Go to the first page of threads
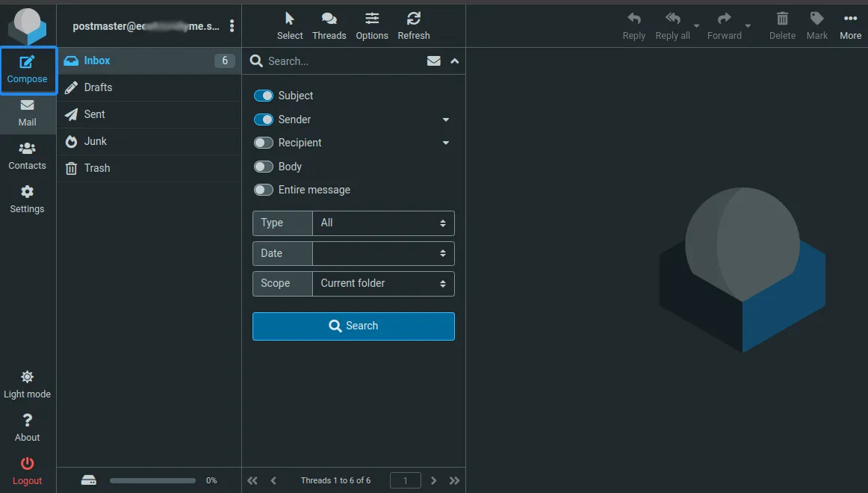The height and width of the screenshot is (493, 868). point(252,480)
